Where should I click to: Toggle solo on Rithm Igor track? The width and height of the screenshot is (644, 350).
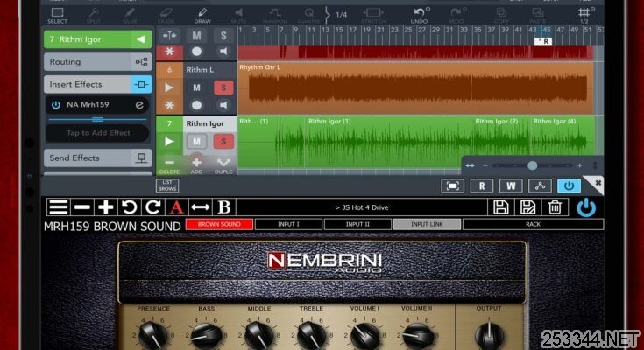coord(223,142)
